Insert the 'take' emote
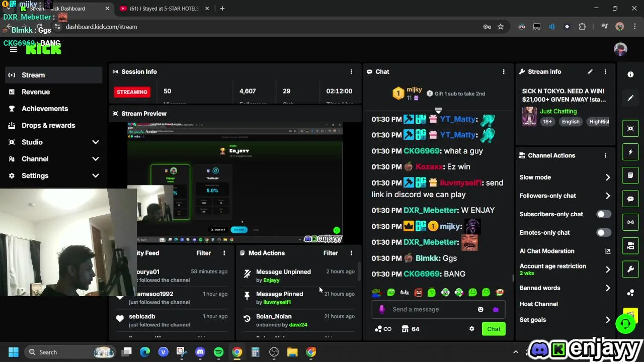The image size is (644, 362). [405, 292]
